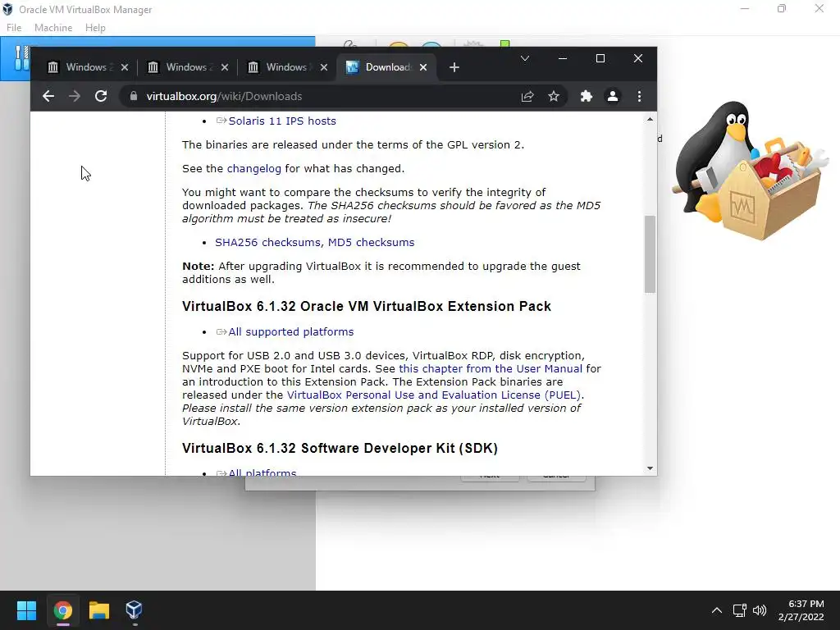
Task: Open Chrome three-dot menu
Action: (639, 97)
